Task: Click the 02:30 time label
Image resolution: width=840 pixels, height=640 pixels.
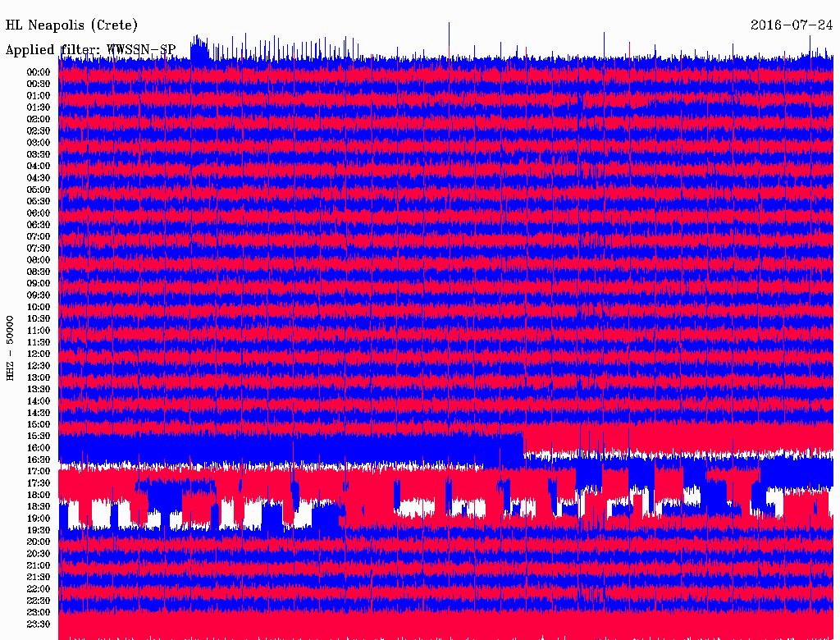Action: click(x=39, y=130)
